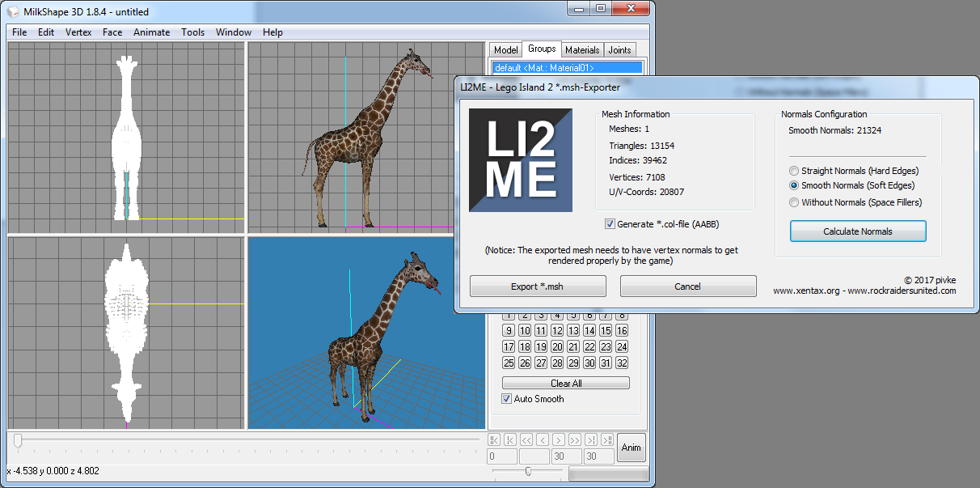Switch to the Model tab
This screenshot has height=488, width=980.
click(x=505, y=50)
